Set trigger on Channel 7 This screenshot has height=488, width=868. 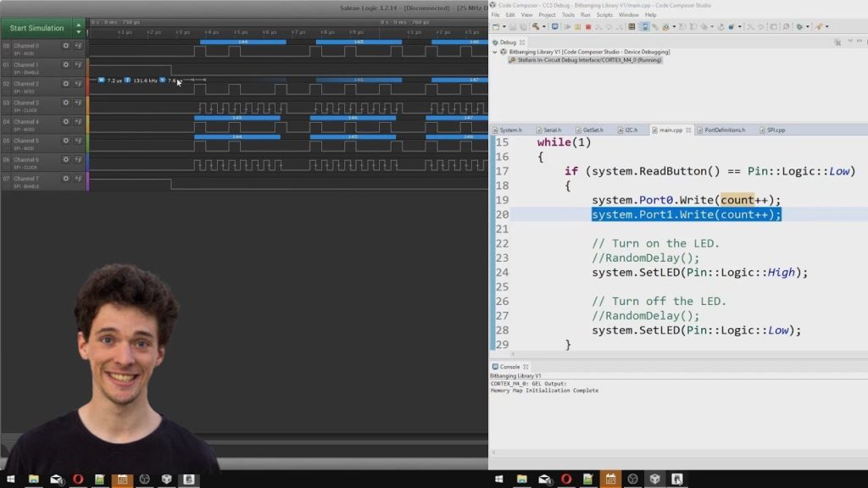[78, 178]
